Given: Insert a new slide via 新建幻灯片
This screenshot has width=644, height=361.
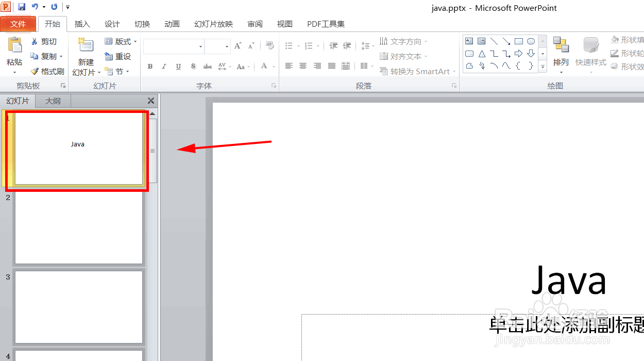Looking at the screenshot, I should pos(86,56).
